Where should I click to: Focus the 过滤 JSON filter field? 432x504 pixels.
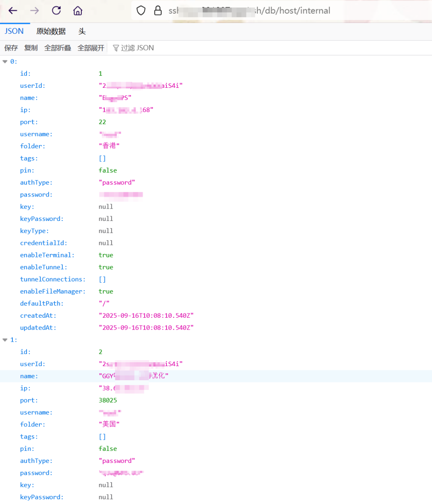coord(137,48)
